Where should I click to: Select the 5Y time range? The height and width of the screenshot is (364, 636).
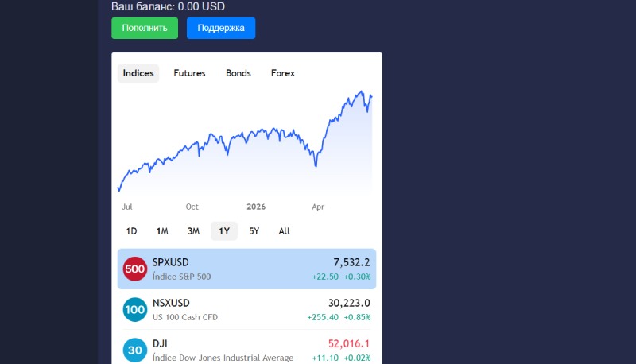pyautogui.click(x=254, y=231)
